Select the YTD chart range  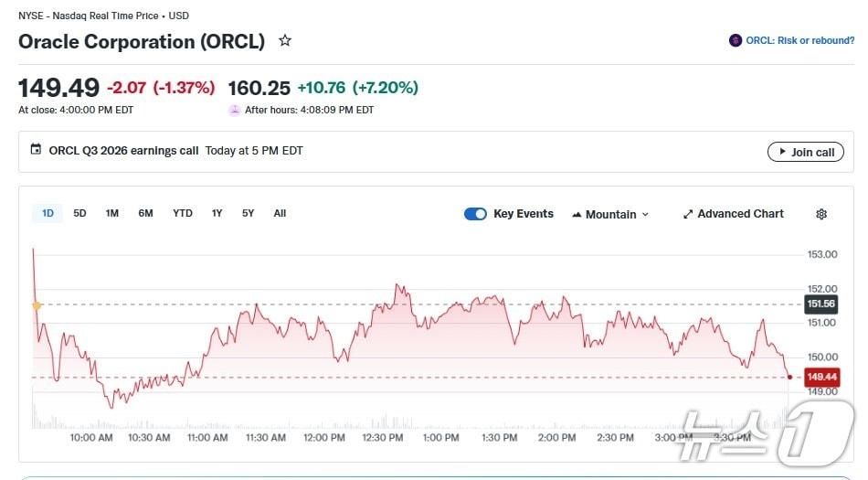[183, 213]
